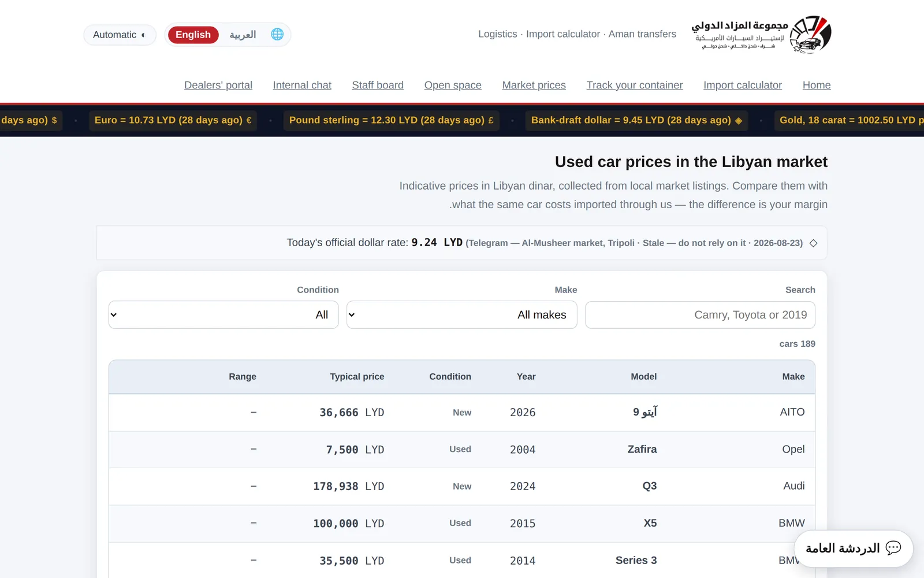This screenshot has width=924, height=578.
Task: Click the 178,938 LYD price
Action: coord(349,487)
